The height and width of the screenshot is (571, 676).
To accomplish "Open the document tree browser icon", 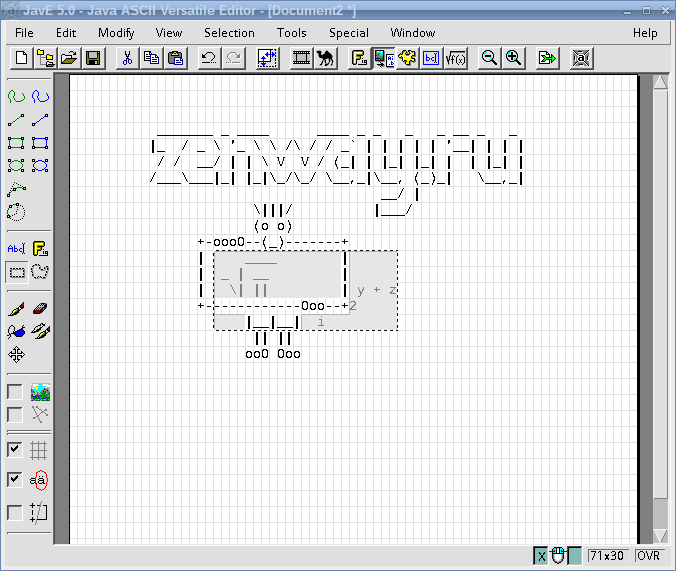I will (x=45, y=58).
